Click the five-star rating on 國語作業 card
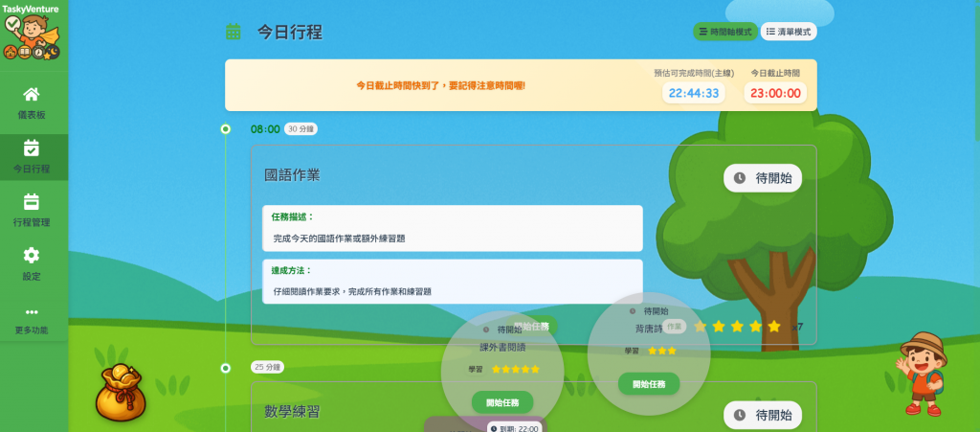980x432 pixels. (x=738, y=327)
